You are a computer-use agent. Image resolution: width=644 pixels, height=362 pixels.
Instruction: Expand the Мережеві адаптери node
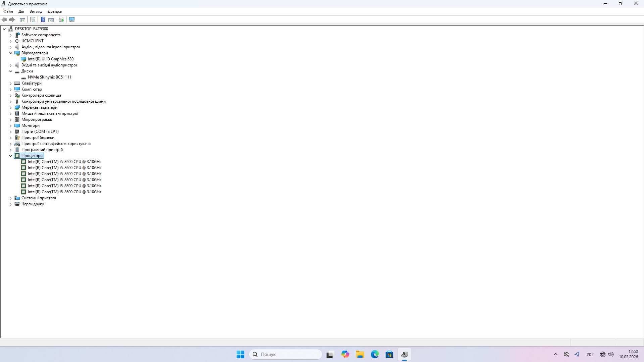10,108
